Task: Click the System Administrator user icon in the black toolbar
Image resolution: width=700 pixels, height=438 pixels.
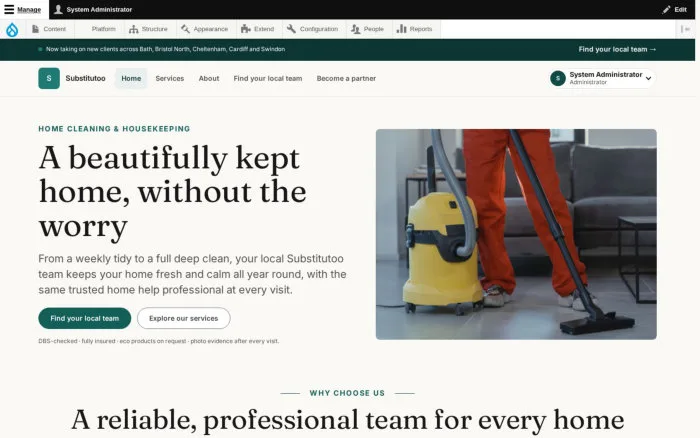Action: (58, 9)
